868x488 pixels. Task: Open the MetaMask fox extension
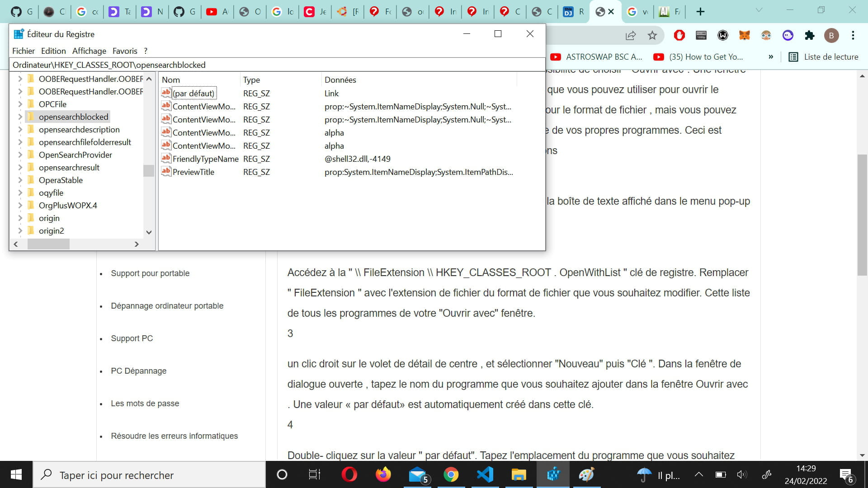[744, 35]
